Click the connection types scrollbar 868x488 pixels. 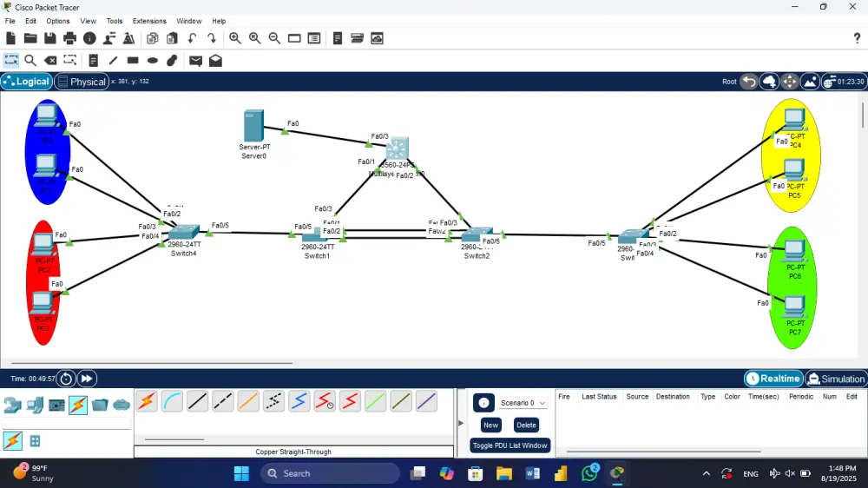click(174, 439)
